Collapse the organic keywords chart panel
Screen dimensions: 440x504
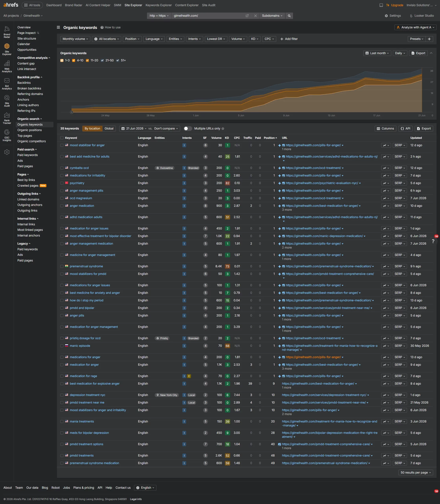click(x=431, y=53)
